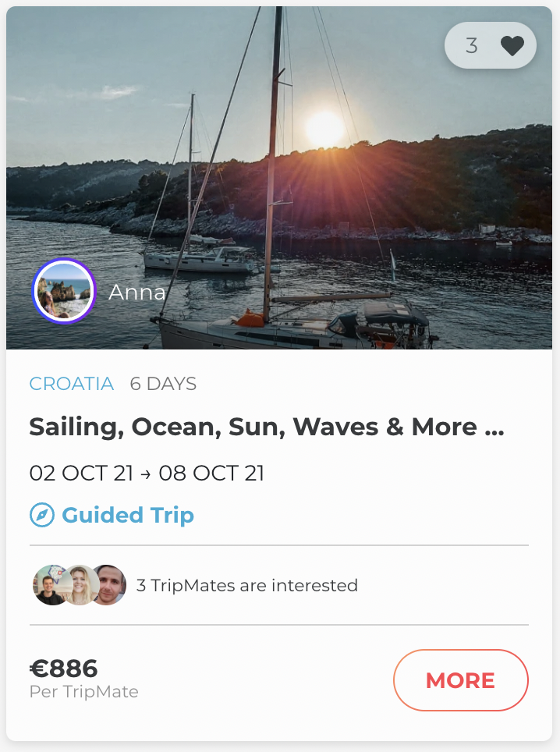Click the heart favorite icon
Viewport: 560px width, 752px height.
click(x=512, y=46)
